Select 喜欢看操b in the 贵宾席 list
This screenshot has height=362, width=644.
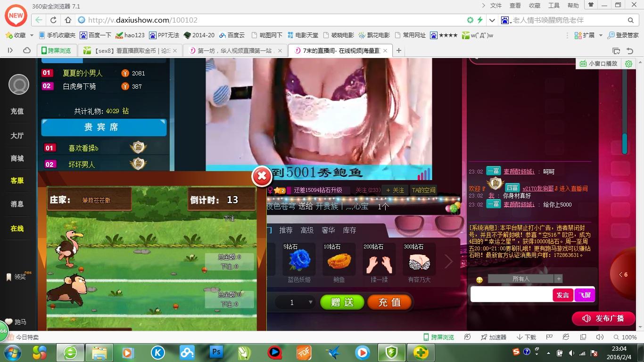pyautogui.click(x=83, y=148)
